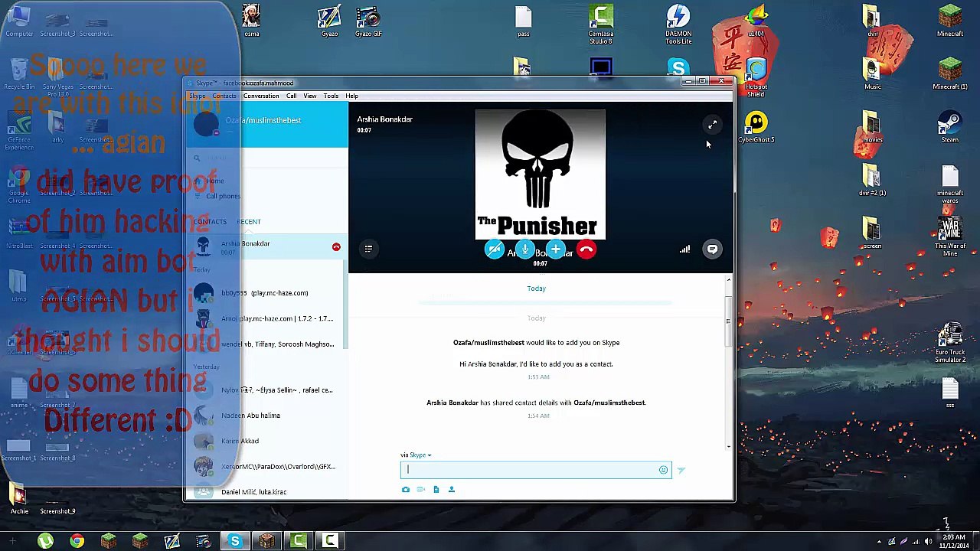Toggle the instant message panel icon

pyautogui.click(x=712, y=249)
